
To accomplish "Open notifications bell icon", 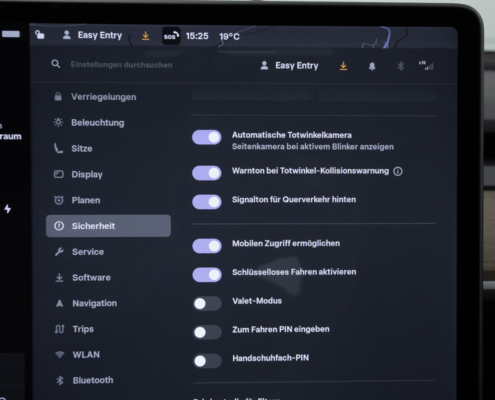I will [x=372, y=66].
